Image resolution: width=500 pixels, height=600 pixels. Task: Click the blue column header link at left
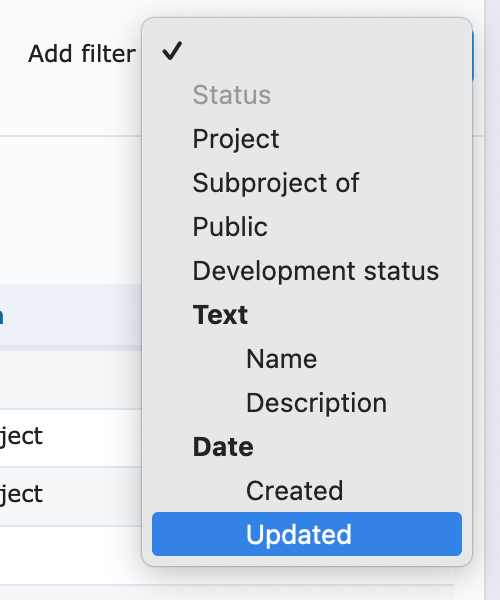[x=2, y=316]
